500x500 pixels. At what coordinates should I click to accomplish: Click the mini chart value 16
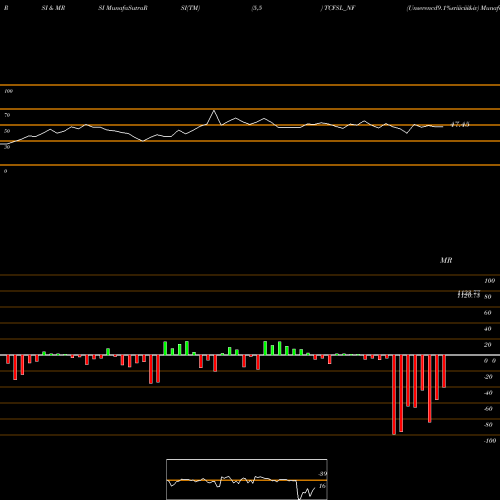(322, 486)
